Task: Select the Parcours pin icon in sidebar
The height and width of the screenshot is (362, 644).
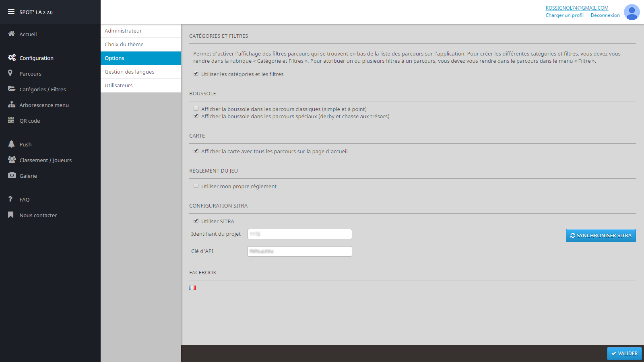Action: (10, 73)
